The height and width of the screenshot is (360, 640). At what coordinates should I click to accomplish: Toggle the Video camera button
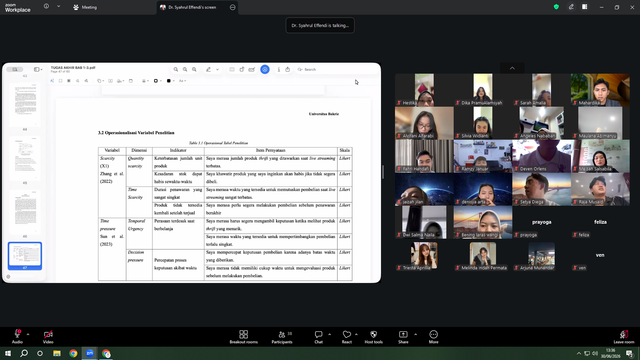tap(48, 337)
